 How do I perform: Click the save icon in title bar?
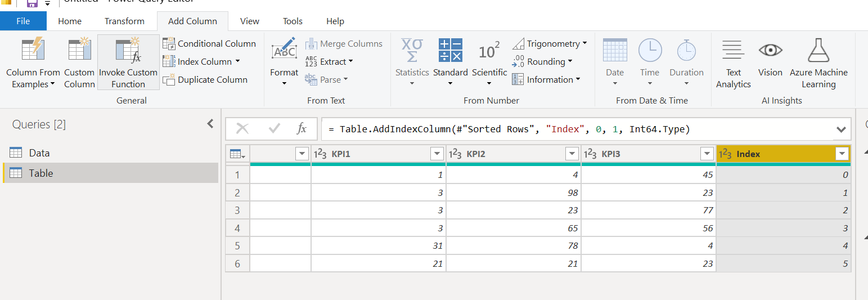pos(32,3)
